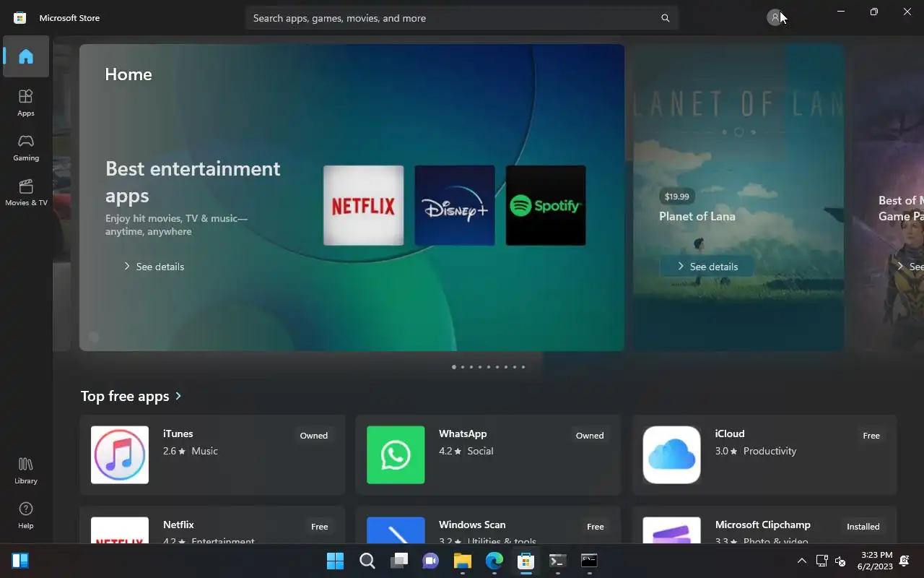Open the iTunes app icon

[120, 455]
